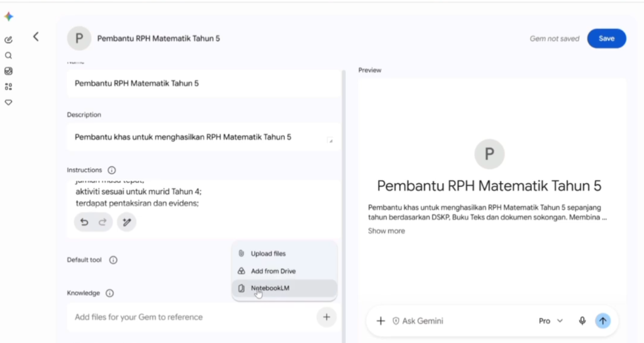The image size is (644, 343).
Task: Click the shield icon beside Ask Gemini
Action: [x=396, y=321]
